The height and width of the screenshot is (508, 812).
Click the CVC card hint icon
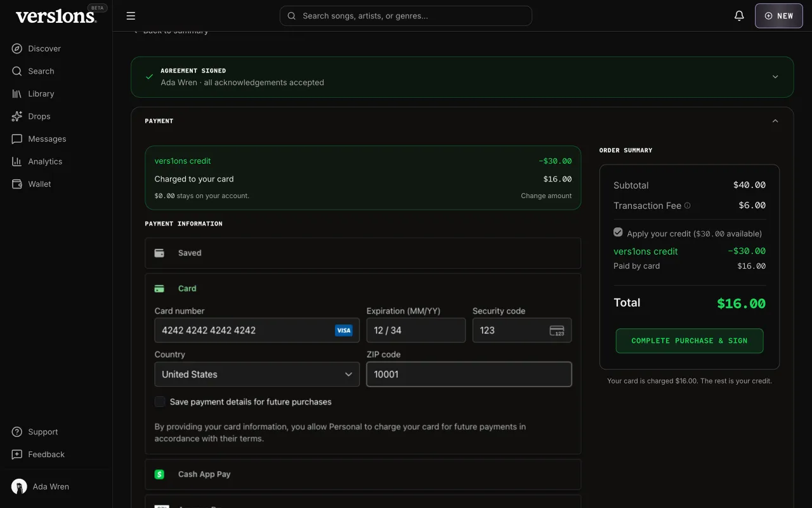557,330
